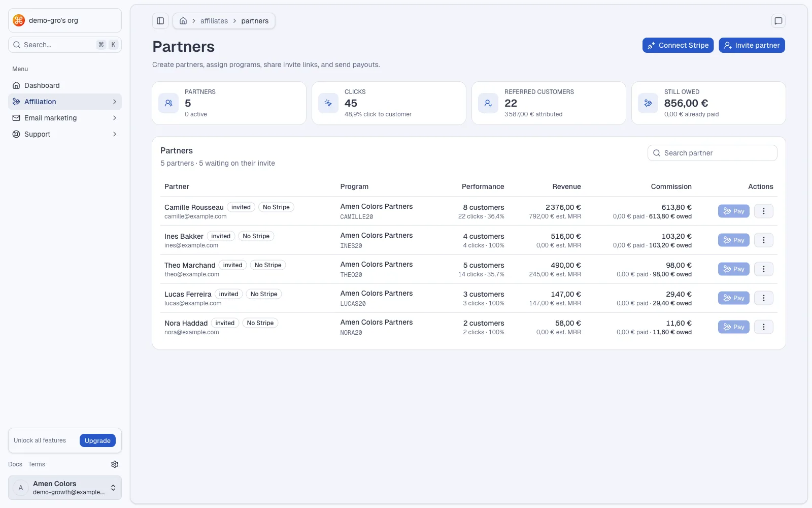Image resolution: width=812 pixels, height=508 pixels.
Task: Select Affiliation in the sidebar menu
Action: point(65,102)
